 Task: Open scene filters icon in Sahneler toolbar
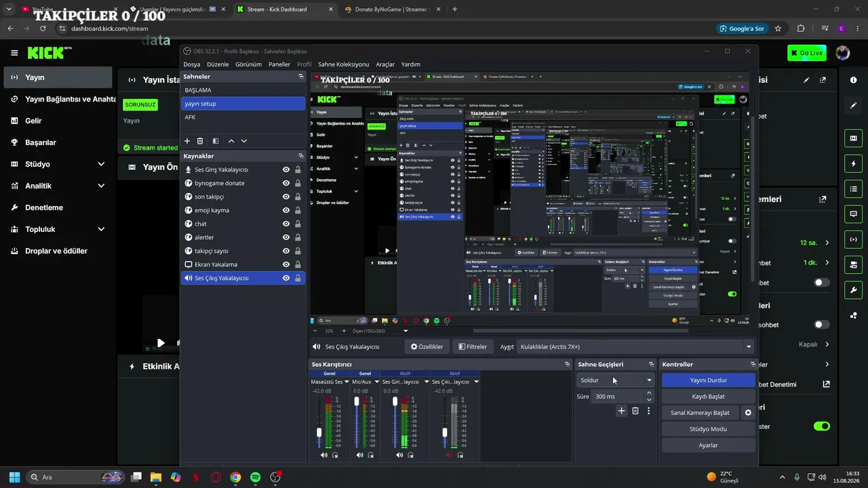click(x=216, y=141)
